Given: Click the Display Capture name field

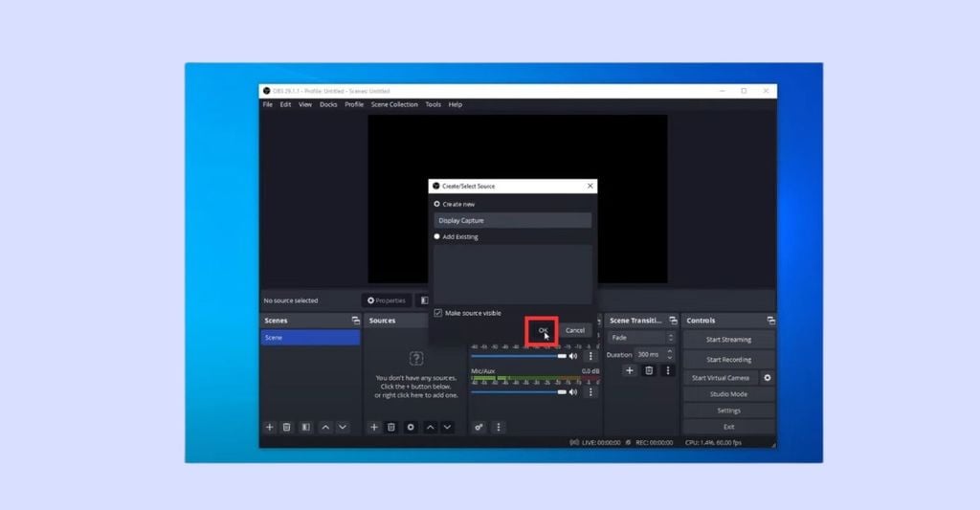Looking at the screenshot, I should pos(513,221).
